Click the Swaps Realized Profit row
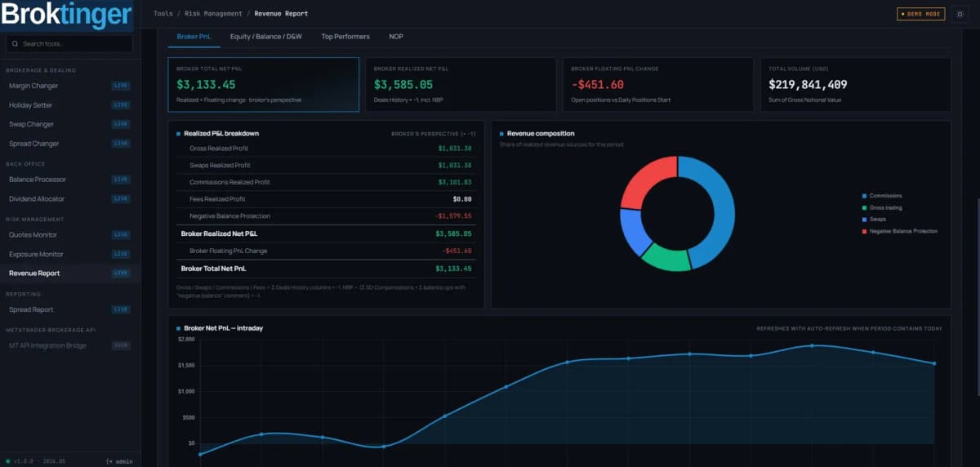 coord(325,165)
